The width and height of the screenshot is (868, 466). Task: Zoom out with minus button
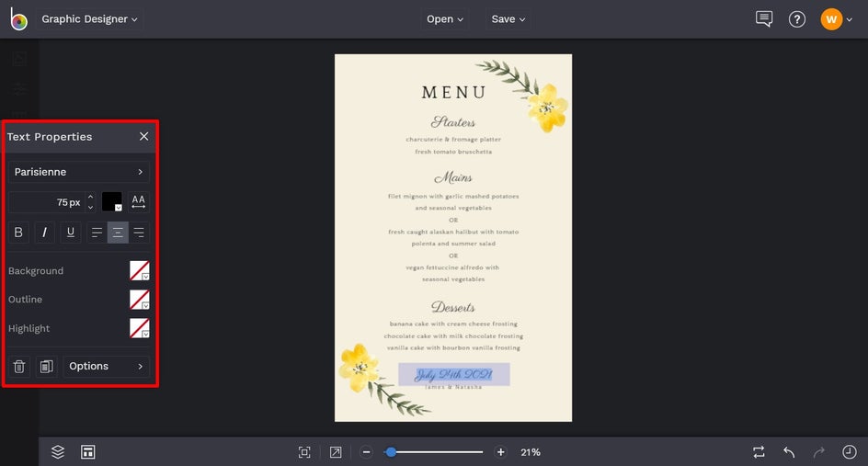pos(366,452)
